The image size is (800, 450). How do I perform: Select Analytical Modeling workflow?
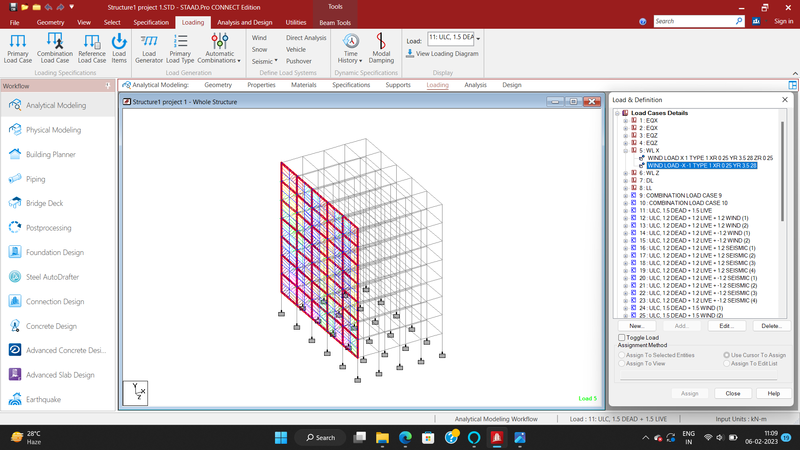point(58,105)
